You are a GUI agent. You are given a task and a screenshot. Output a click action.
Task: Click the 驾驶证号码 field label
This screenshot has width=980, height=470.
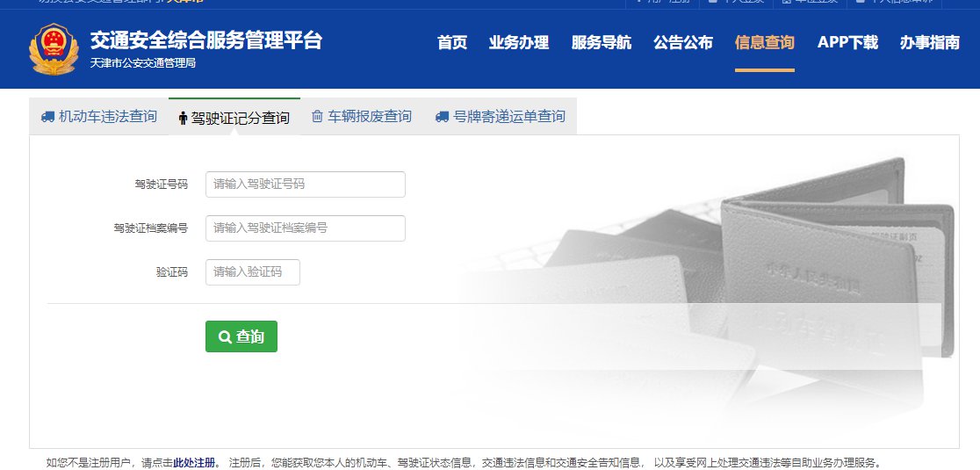[x=162, y=184]
